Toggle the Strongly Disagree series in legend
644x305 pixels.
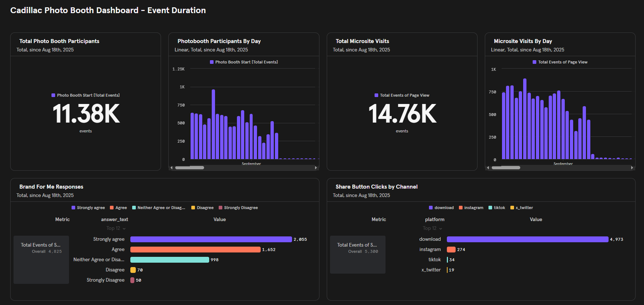[238, 208]
